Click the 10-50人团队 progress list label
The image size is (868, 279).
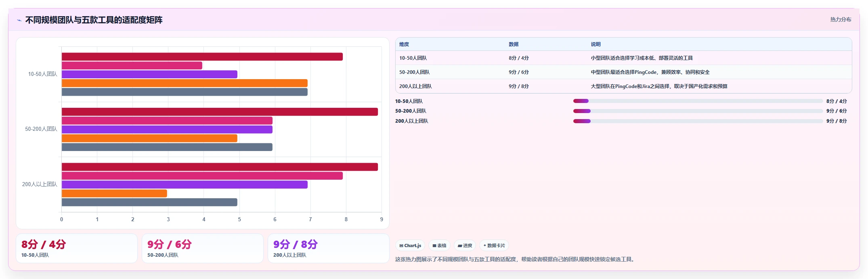pos(409,101)
